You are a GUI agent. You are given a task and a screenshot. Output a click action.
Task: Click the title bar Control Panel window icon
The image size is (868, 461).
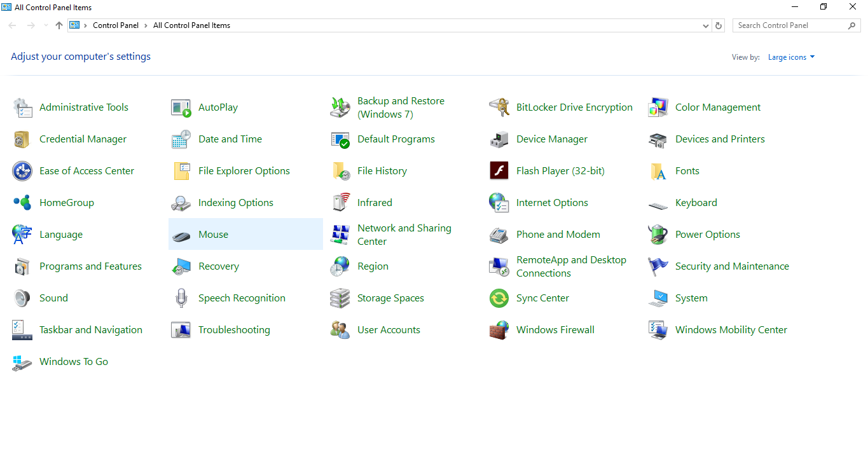[7, 7]
